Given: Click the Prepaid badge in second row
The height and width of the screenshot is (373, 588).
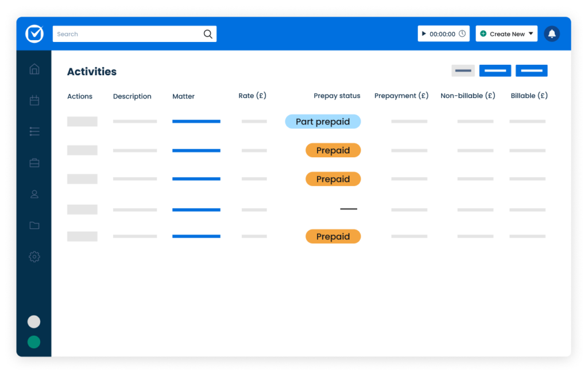Looking at the screenshot, I should coord(333,150).
